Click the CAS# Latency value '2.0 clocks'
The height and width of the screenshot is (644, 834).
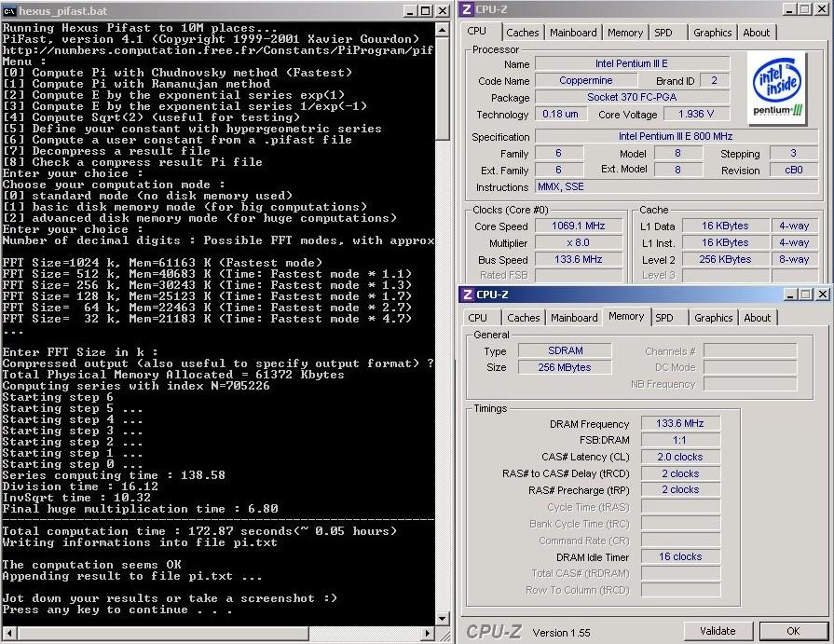(680, 457)
